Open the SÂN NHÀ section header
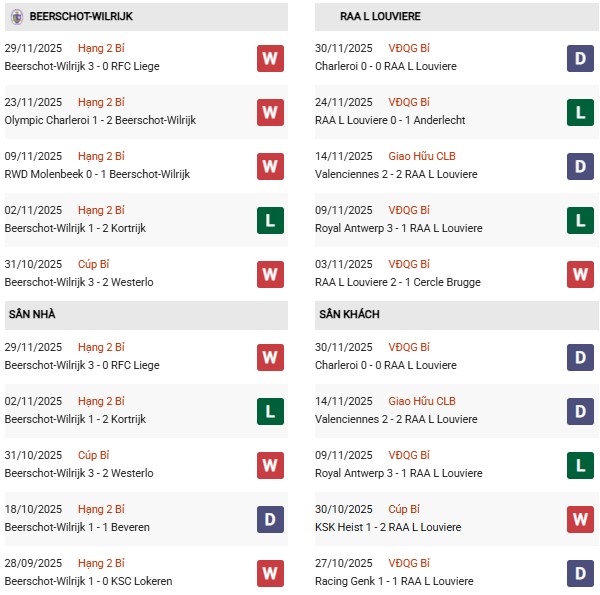 32,315
